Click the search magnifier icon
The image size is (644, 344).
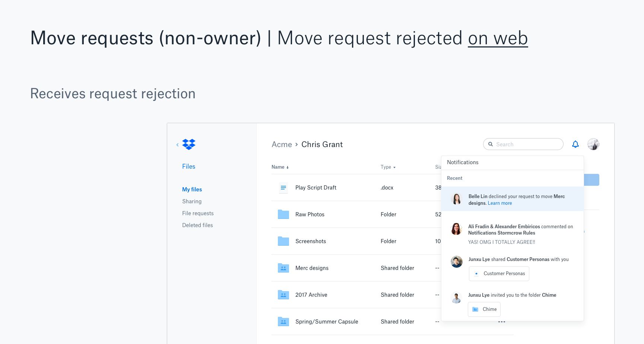pyautogui.click(x=491, y=144)
